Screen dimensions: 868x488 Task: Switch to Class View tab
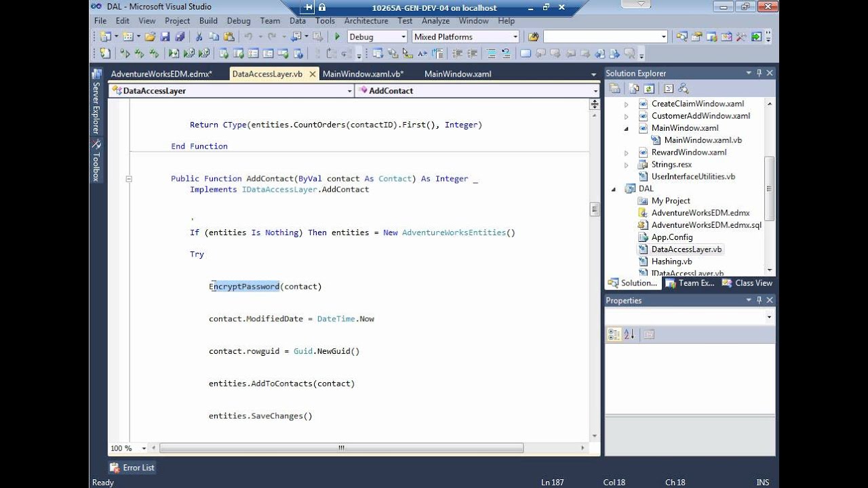(747, 283)
